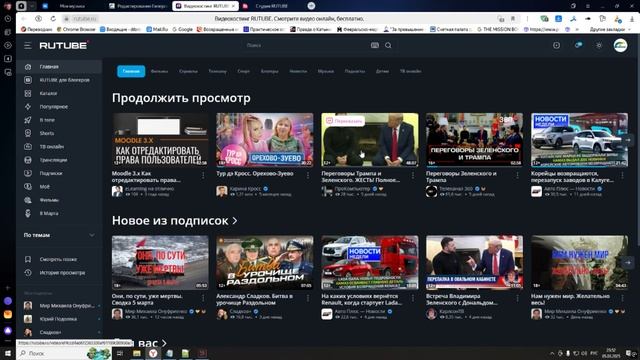The height and width of the screenshot is (360, 640).
Task: Play the Орехово-Зуево video thumbnail
Action: click(x=265, y=140)
